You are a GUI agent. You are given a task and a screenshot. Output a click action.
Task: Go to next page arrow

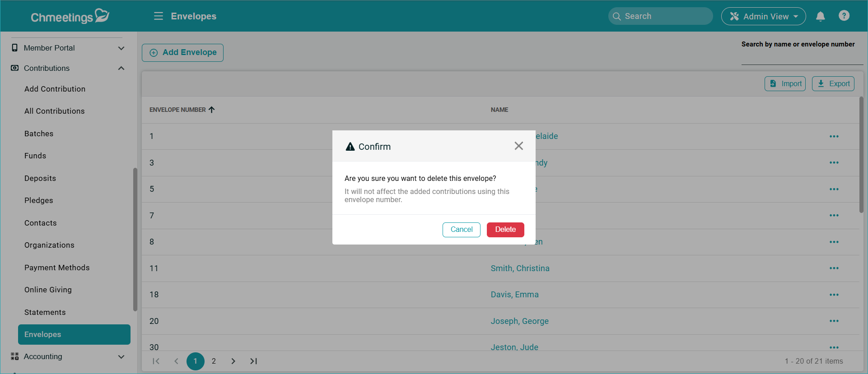(233, 361)
